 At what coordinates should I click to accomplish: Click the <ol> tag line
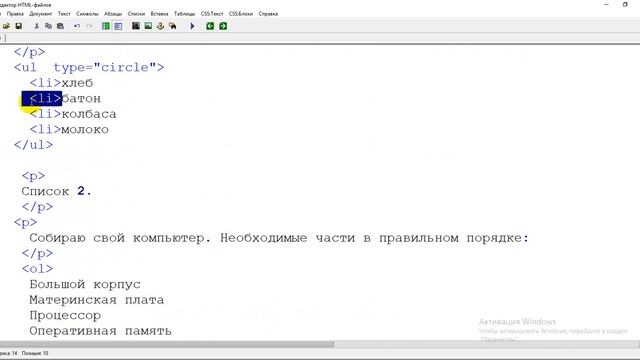(38, 269)
